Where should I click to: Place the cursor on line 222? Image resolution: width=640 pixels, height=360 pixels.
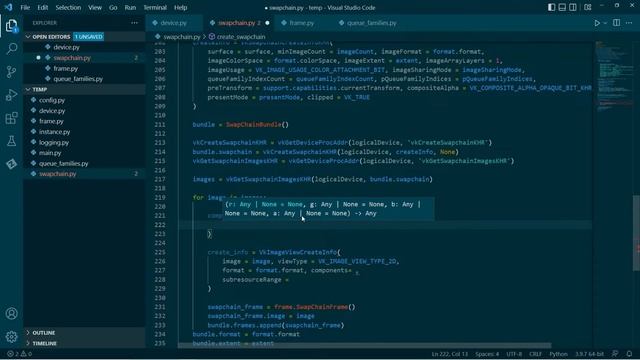pos(385,225)
